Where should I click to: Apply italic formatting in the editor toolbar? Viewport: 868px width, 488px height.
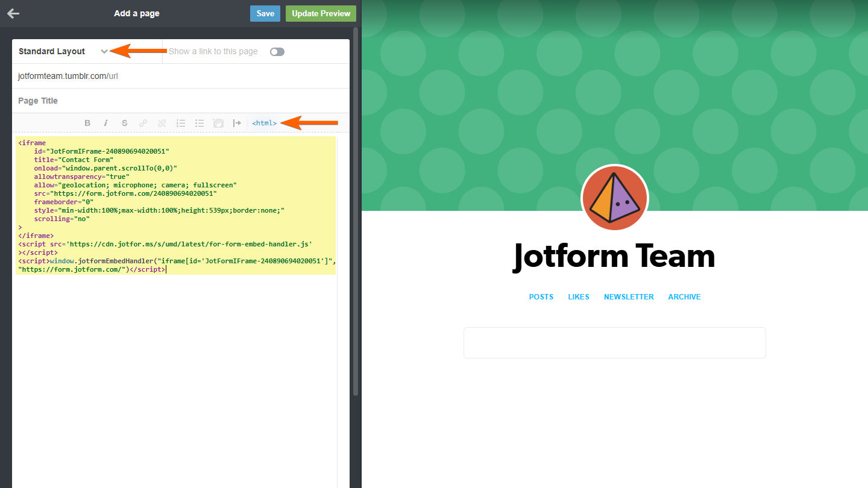pos(106,123)
